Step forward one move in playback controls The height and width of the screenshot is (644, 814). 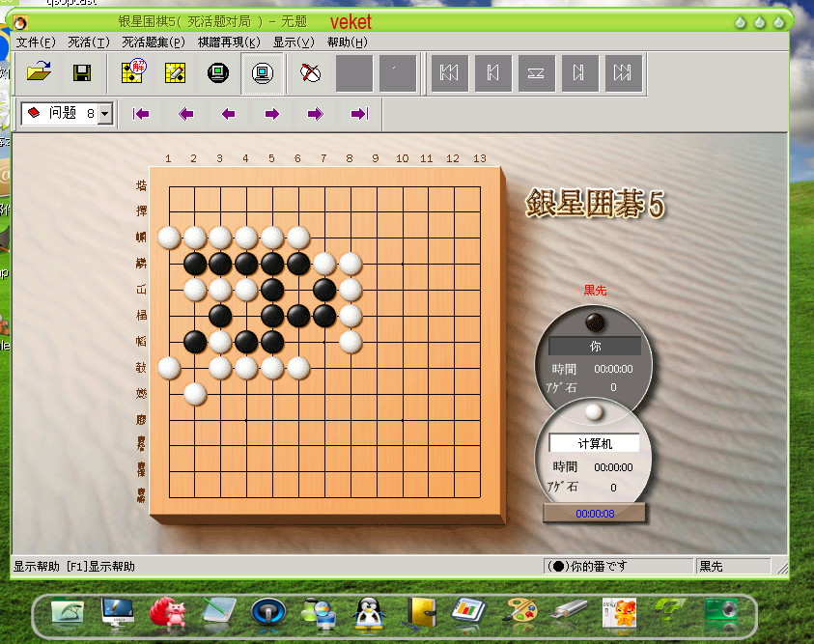click(x=580, y=72)
